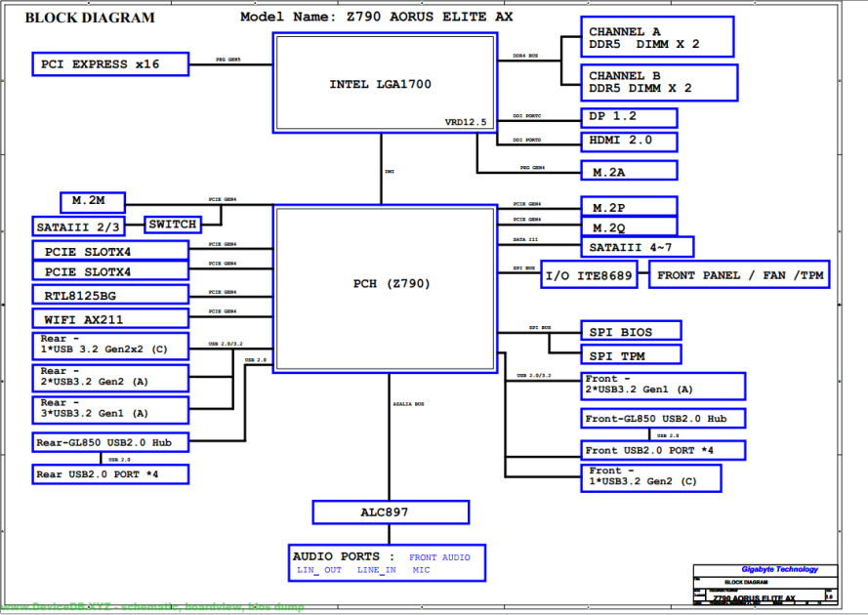The width and height of the screenshot is (868, 615).
Task: Click Gigabyte Technology in title block
Action: pos(780,569)
